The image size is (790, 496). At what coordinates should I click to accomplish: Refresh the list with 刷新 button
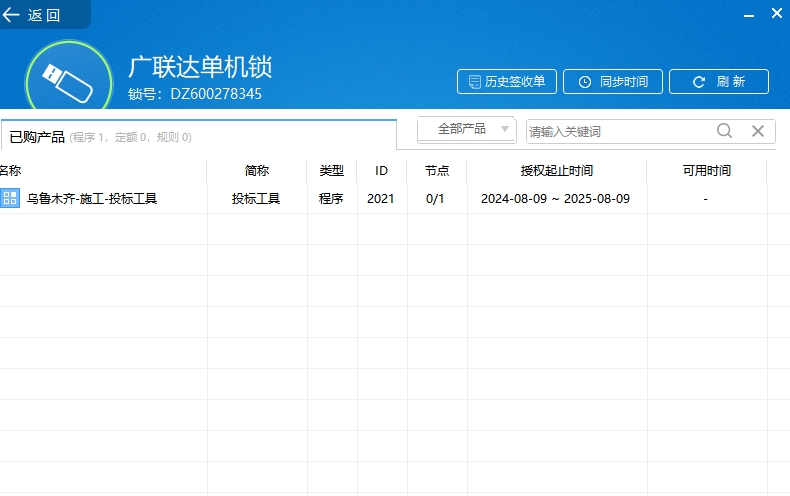pos(719,82)
